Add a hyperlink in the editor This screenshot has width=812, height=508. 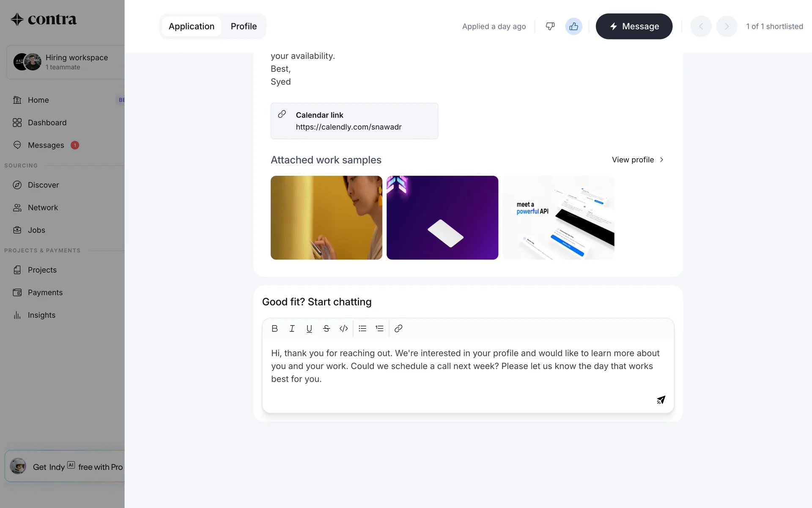pos(398,329)
